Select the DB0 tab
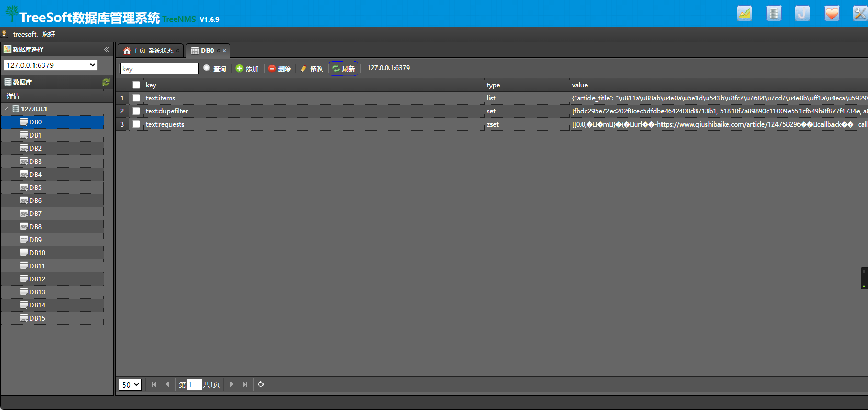 point(207,51)
